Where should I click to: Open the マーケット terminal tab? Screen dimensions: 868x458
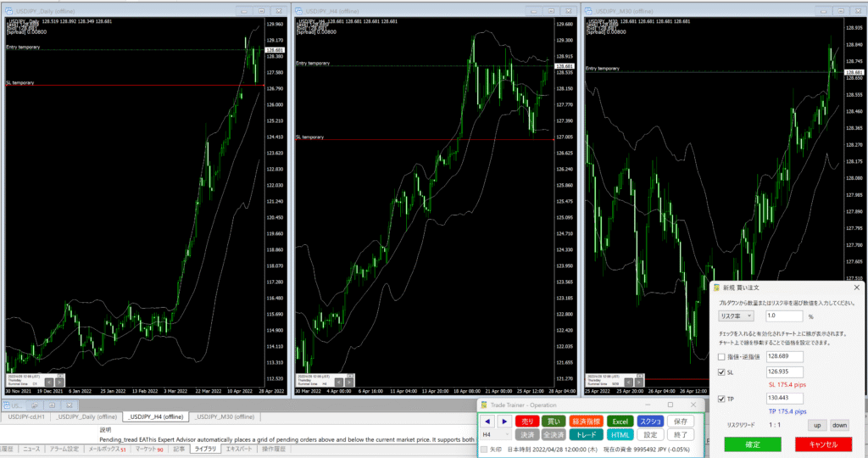pyautogui.click(x=149, y=450)
